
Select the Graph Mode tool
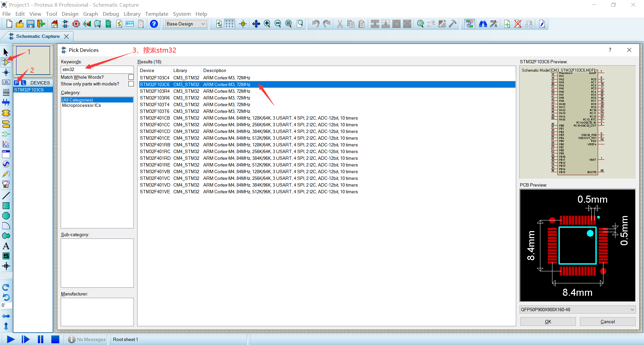pos(6,144)
